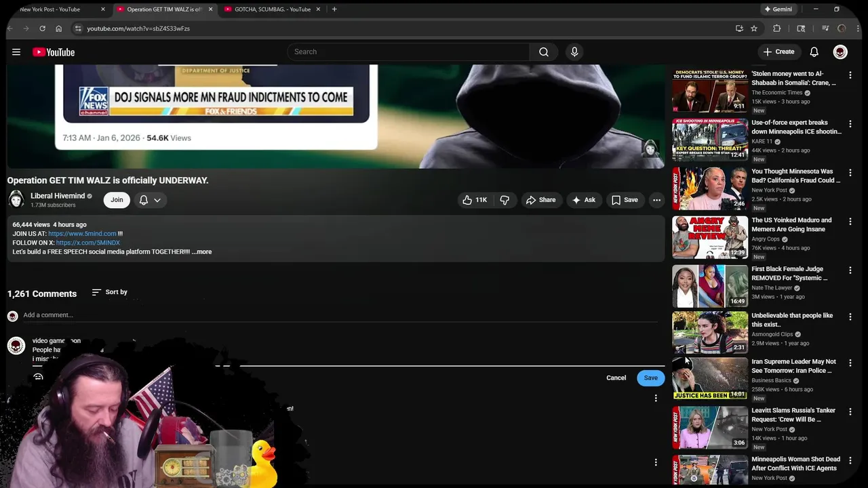
Task: Click the '1,261 Comments' heading
Action: [x=42, y=294]
